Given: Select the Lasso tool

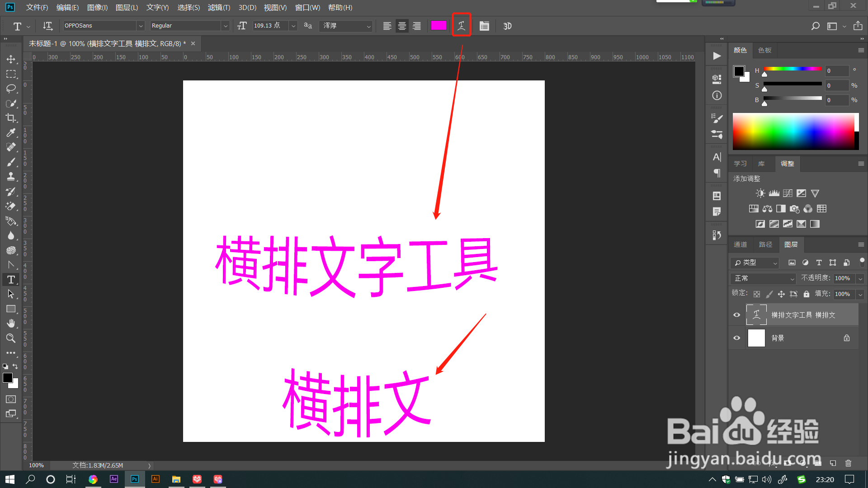Looking at the screenshot, I should tap(11, 89).
